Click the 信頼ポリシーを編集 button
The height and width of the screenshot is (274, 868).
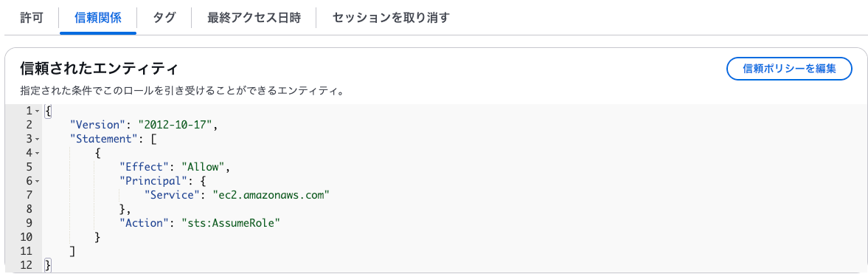point(789,69)
